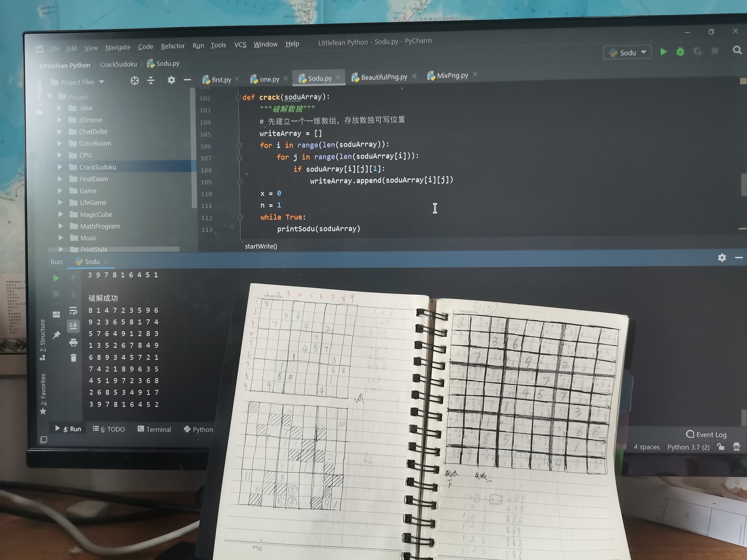The width and height of the screenshot is (747, 560).
Task: Open the 2: Favorites side panel
Action: [43, 394]
